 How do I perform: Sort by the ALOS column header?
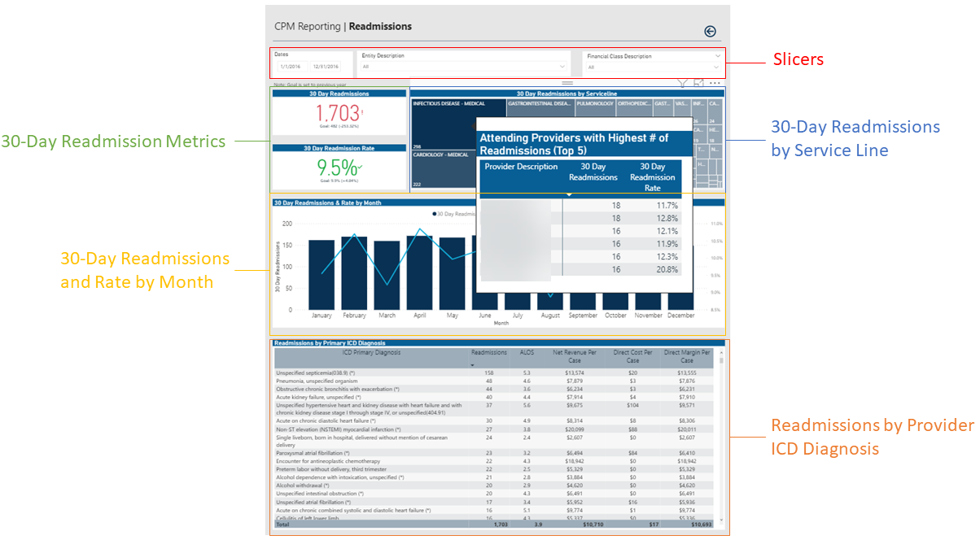[526, 353]
